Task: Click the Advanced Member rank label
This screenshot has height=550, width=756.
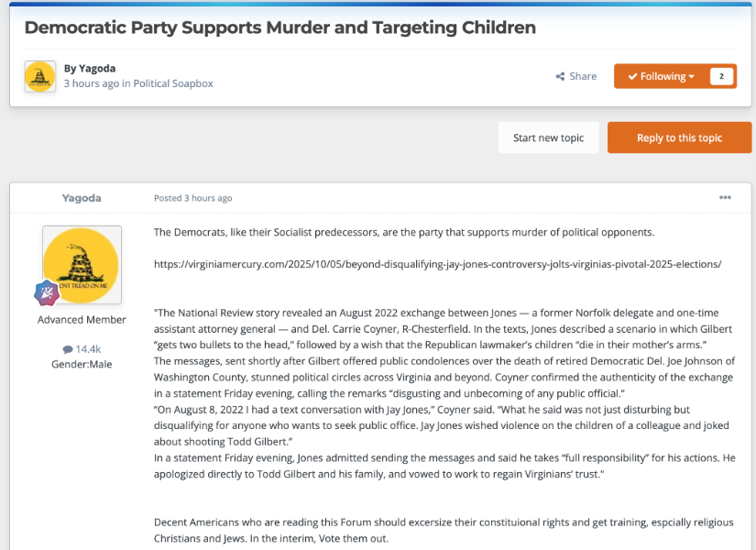Action: [x=82, y=320]
